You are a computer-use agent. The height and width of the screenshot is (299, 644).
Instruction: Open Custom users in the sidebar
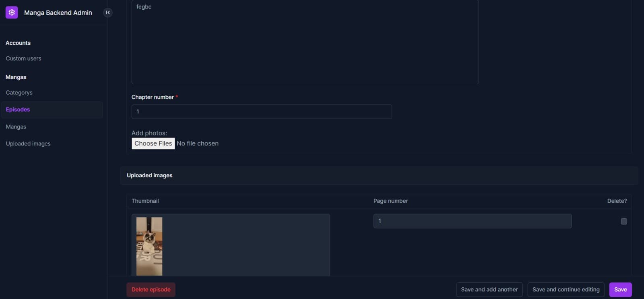coord(23,58)
